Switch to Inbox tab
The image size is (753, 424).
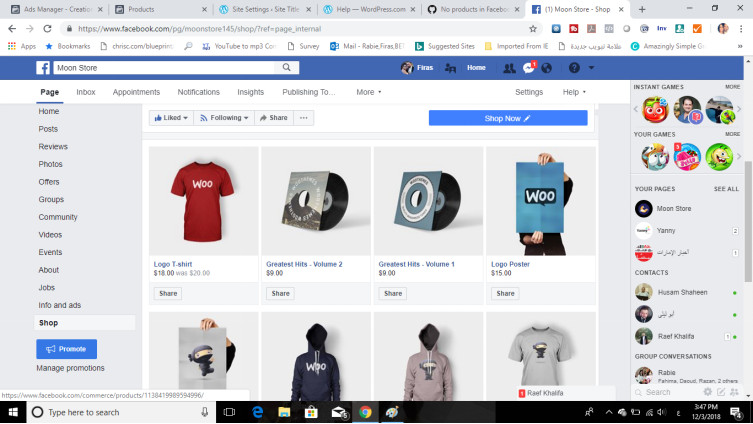[86, 92]
